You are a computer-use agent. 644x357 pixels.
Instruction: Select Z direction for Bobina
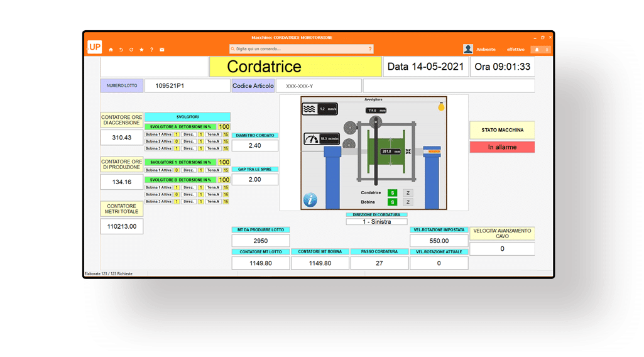pos(408,202)
